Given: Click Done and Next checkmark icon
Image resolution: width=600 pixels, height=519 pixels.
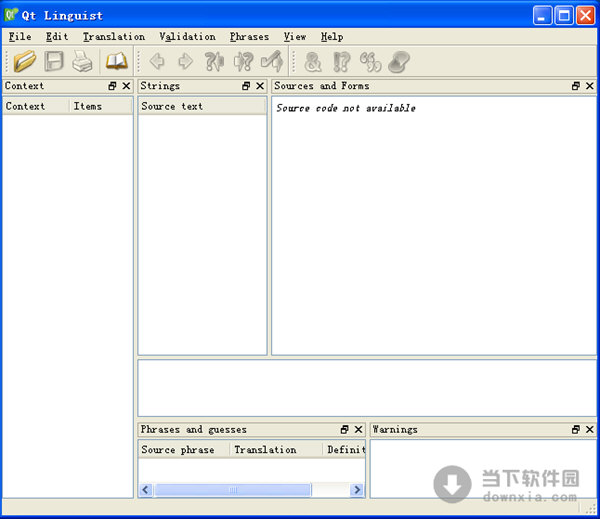Looking at the screenshot, I should [272, 61].
